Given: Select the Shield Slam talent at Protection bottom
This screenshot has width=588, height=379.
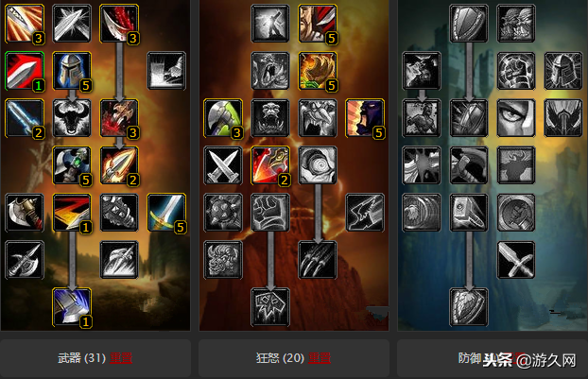Looking at the screenshot, I should pos(469,307).
